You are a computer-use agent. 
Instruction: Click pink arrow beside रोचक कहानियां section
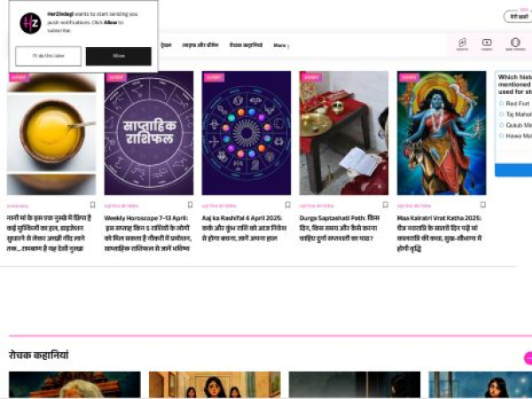tap(528, 358)
